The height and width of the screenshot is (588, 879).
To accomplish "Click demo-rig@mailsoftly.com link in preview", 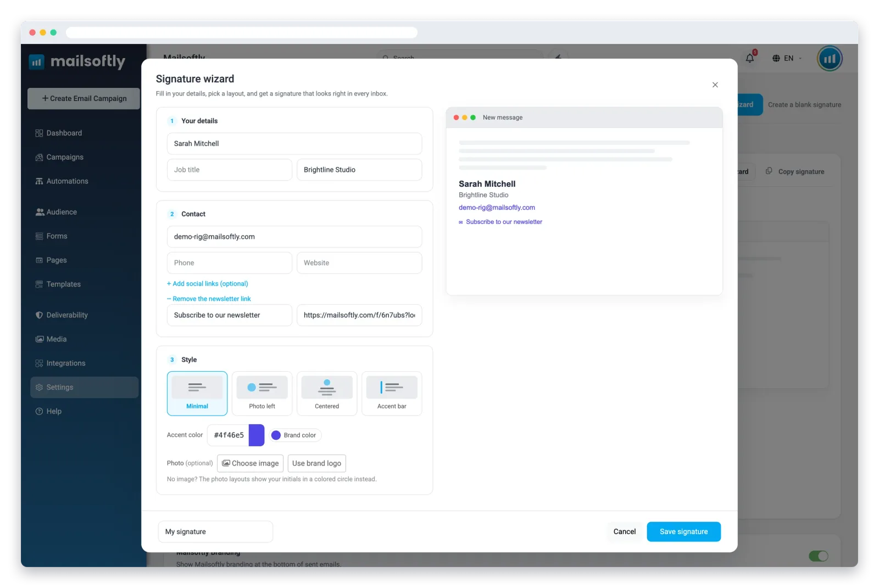I will click(x=497, y=208).
